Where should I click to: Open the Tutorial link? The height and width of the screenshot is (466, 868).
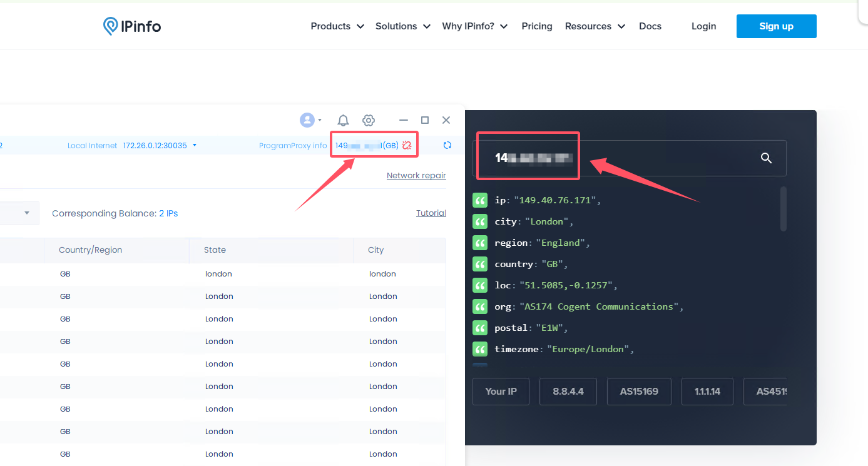pos(431,213)
